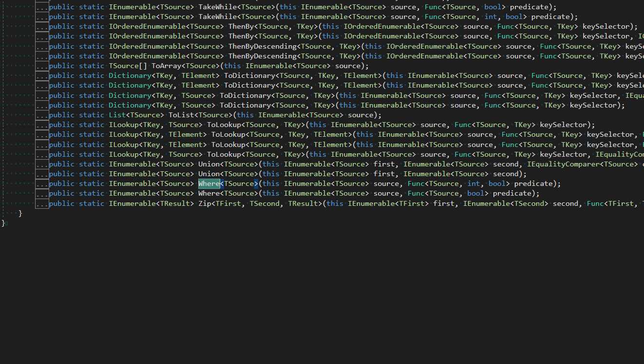Click 'this' keyword on the Zip line
Screen dimensions: 644x364
pos(335,203)
